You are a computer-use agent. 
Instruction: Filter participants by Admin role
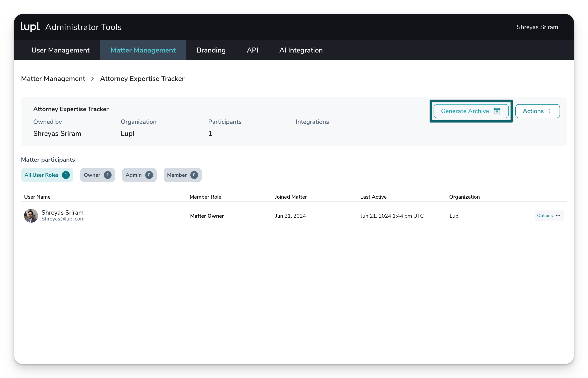point(139,175)
